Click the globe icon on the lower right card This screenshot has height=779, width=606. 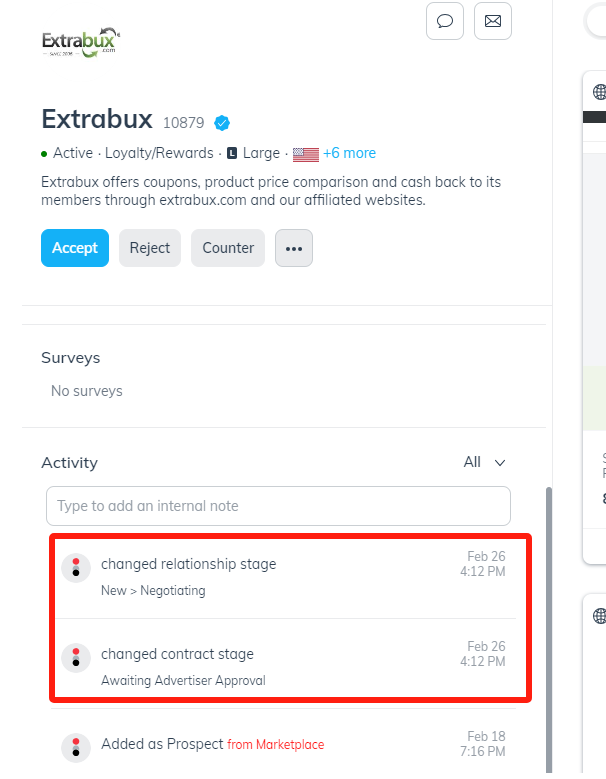(x=600, y=616)
